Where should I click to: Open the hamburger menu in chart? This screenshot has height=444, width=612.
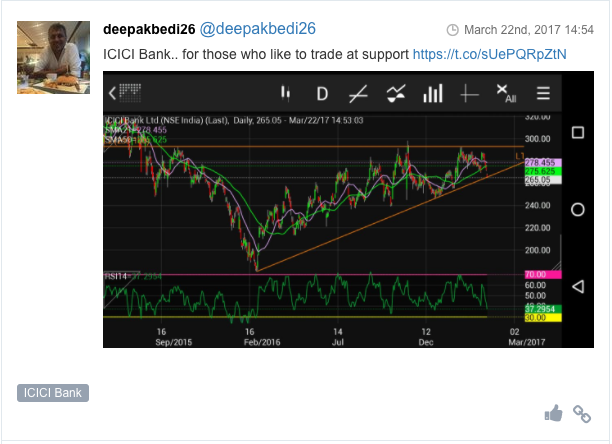click(543, 94)
